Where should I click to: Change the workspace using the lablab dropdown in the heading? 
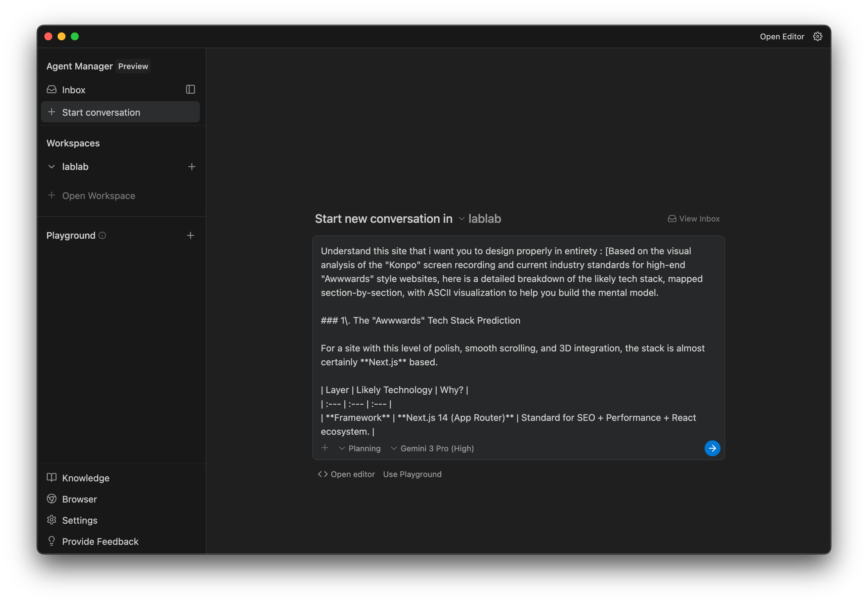480,219
